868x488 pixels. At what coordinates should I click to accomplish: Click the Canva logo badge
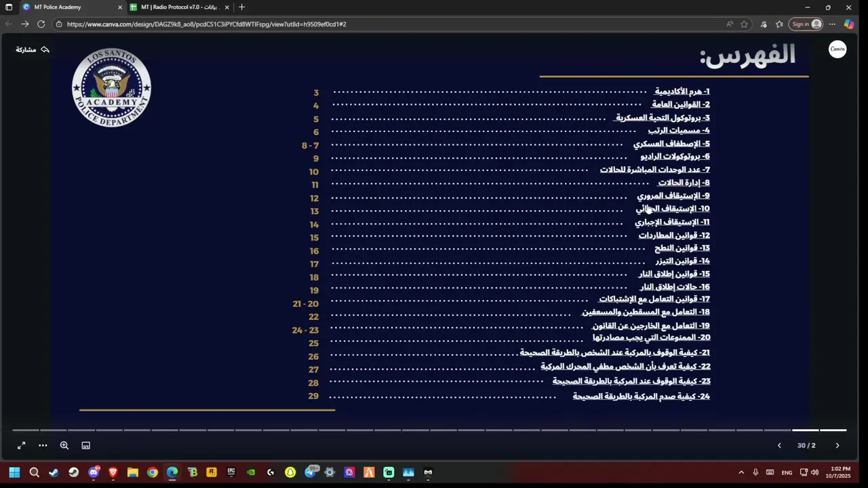click(x=837, y=49)
